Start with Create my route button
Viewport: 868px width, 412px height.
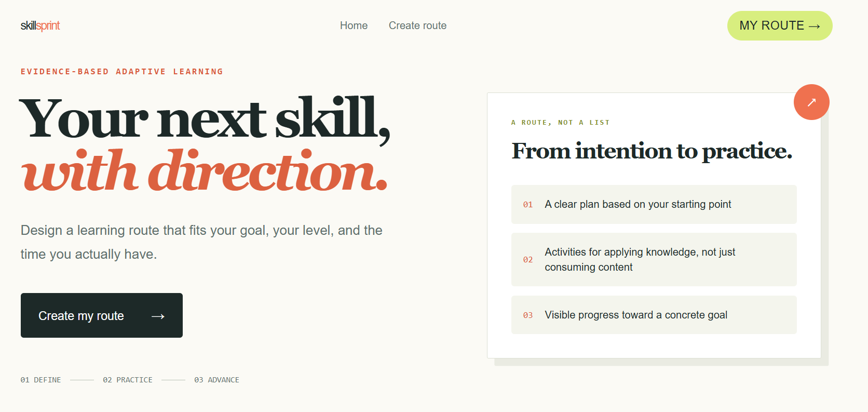[x=102, y=315]
